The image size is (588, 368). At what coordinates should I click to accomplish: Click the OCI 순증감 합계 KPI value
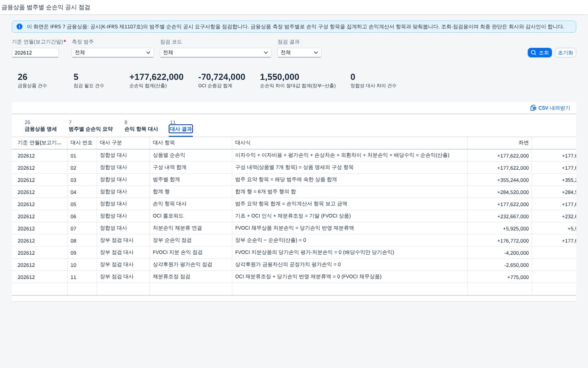pos(222,77)
